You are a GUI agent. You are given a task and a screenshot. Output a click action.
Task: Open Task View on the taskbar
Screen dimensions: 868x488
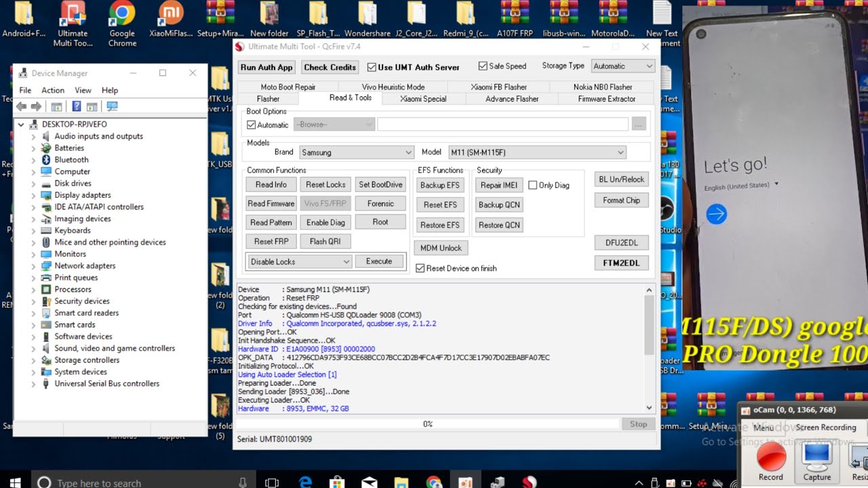(272, 483)
